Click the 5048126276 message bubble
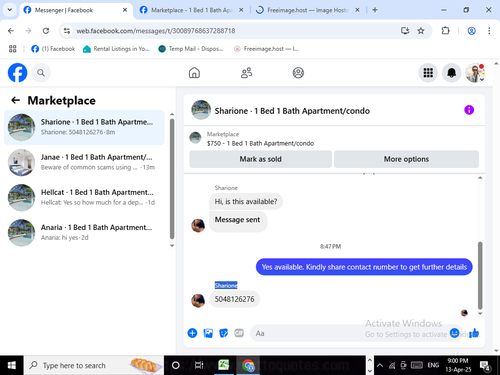 [x=234, y=299]
